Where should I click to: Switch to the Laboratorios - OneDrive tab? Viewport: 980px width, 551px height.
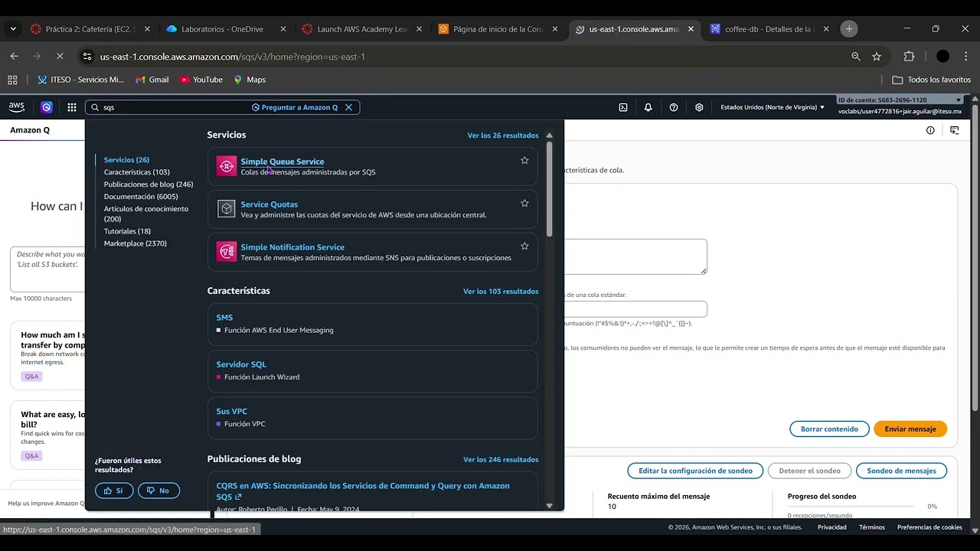[227, 29]
